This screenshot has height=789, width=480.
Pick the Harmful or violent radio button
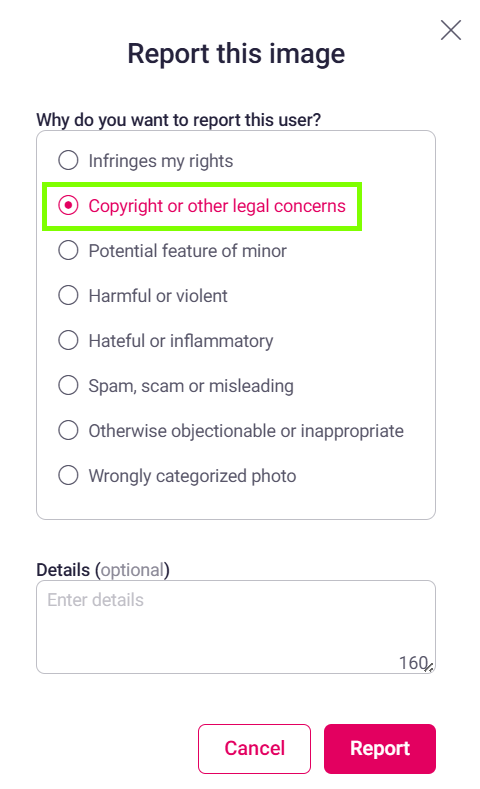pos(68,295)
